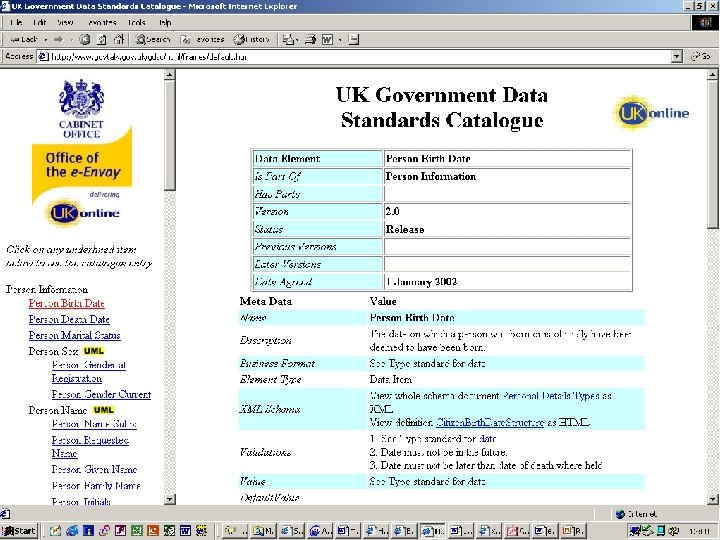Image resolution: width=720 pixels, height=540 pixels.
Task: Open the Edit with Word dropdown arrow
Action: 340,40
